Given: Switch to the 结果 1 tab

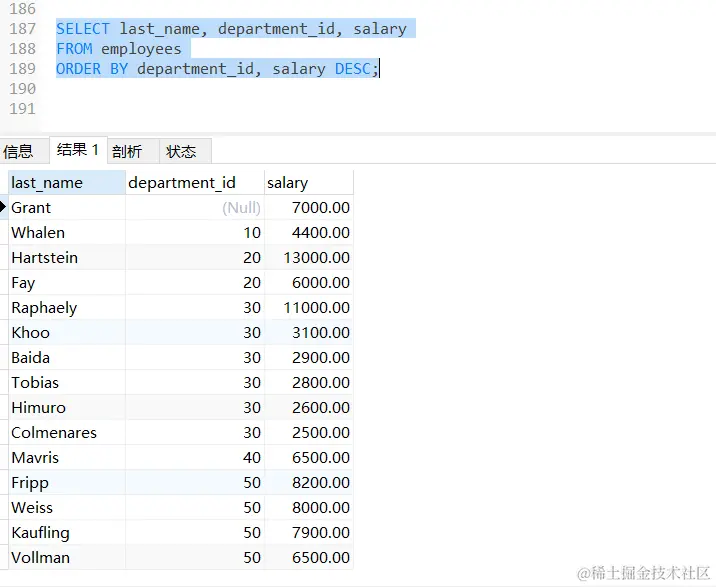Looking at the screenshot, I should [78, 150].
